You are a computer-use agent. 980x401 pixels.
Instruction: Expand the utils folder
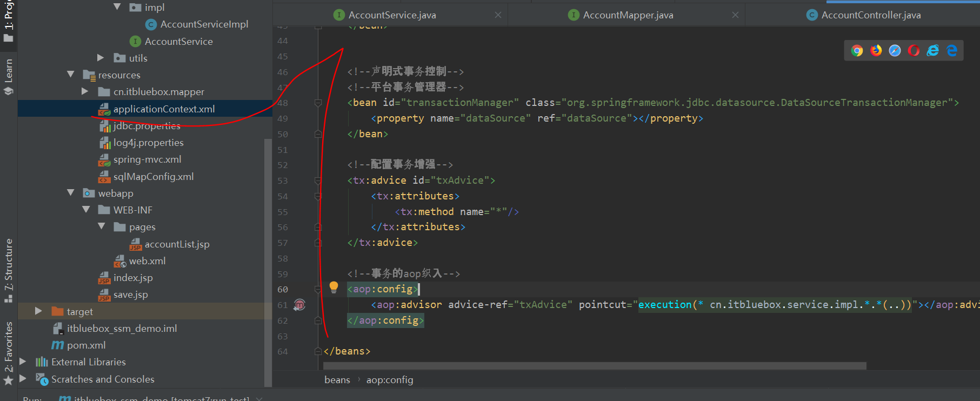pyautogui.click(x=101, y=57)
